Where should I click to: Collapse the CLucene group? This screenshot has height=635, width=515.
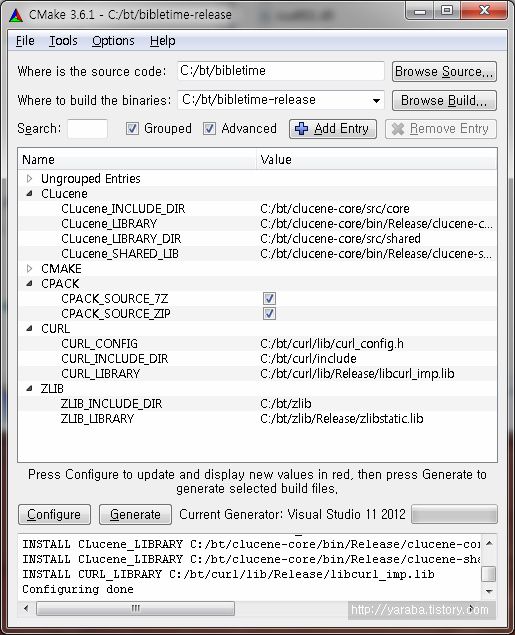coord(29,194)
